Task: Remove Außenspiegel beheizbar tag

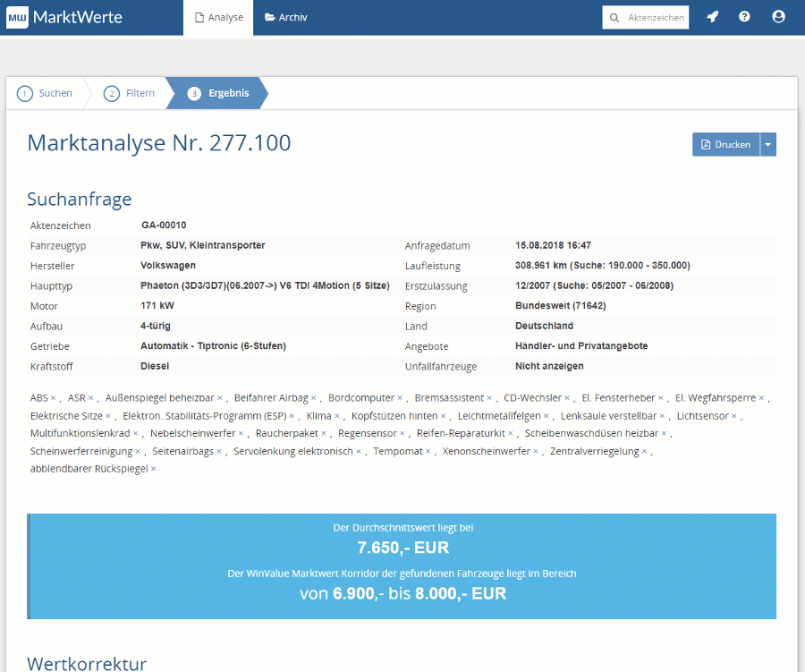Action: tap(220, 398)
